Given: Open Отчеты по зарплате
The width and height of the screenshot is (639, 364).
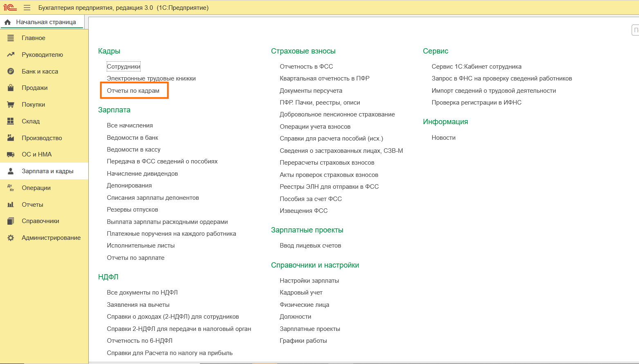Looking at the screenshot, I should point(136,258).
